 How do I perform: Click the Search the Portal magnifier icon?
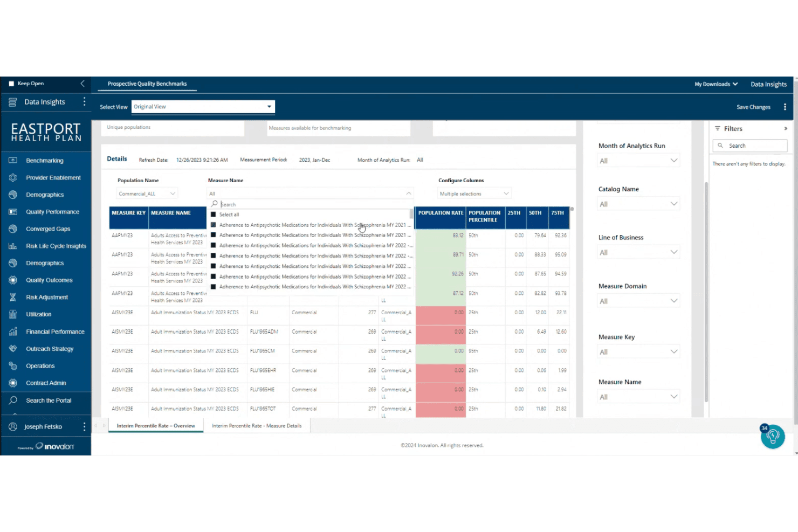click(x=13, y=400)
